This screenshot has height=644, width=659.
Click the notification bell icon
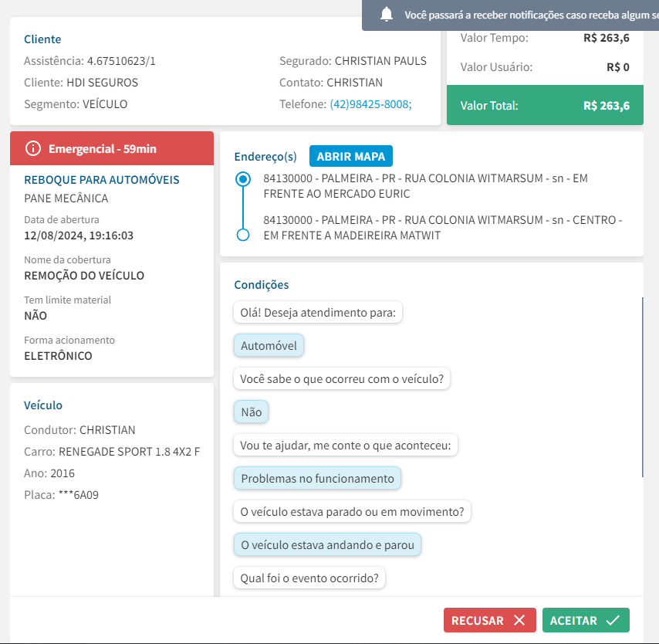coord(387,14)
